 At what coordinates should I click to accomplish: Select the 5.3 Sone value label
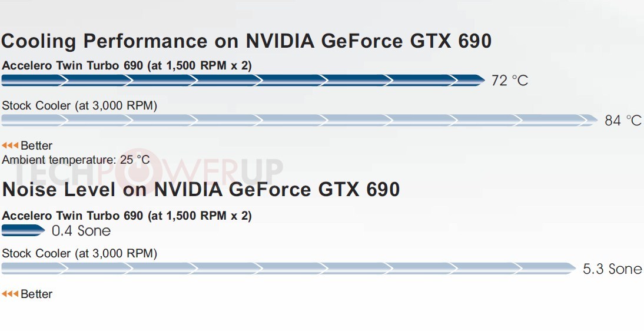tap(612, 269)
